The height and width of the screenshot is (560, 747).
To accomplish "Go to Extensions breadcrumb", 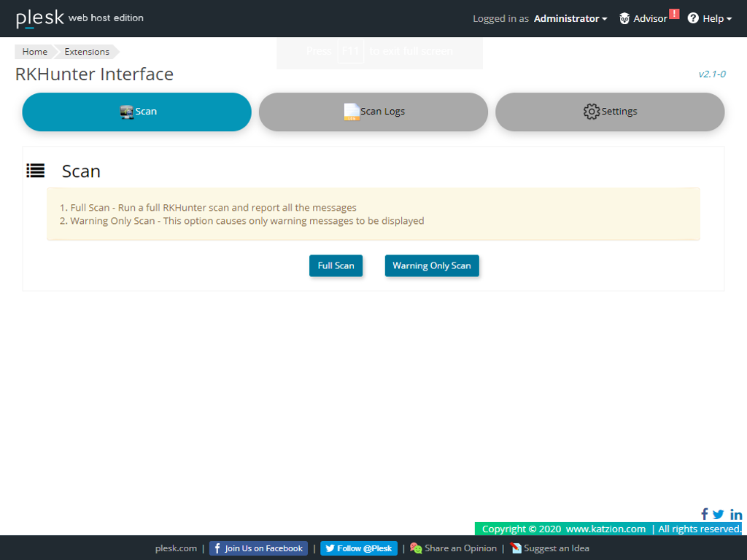I will (87, 52).
